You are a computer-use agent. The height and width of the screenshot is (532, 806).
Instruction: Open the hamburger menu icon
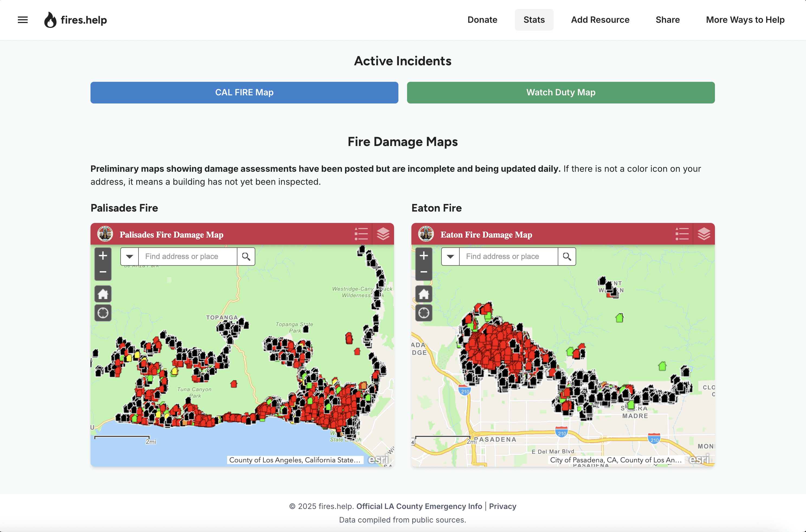click(x=23, y=20)
